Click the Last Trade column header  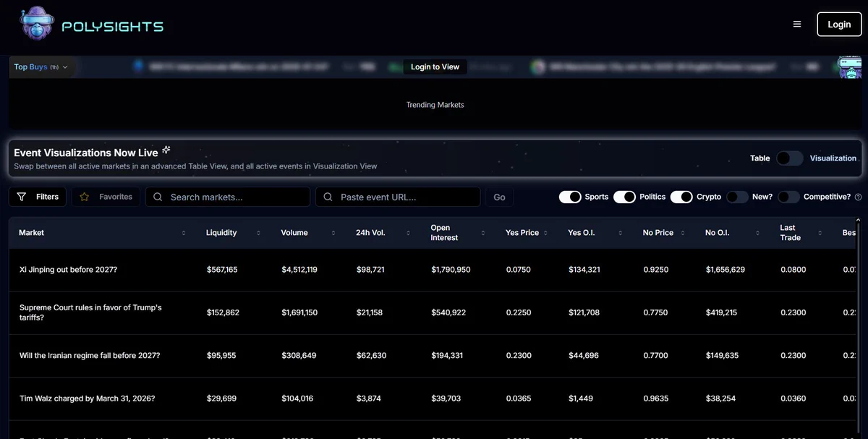click(791, 233)
